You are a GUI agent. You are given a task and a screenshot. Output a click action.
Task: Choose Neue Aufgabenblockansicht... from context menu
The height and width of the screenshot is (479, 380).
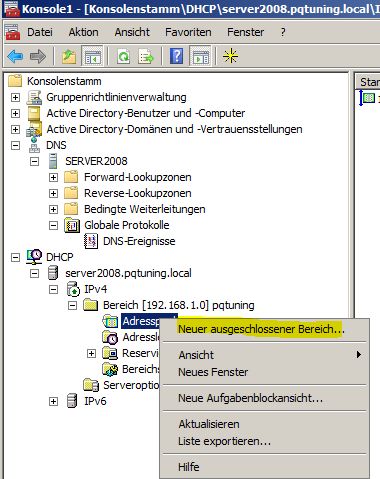264,398
